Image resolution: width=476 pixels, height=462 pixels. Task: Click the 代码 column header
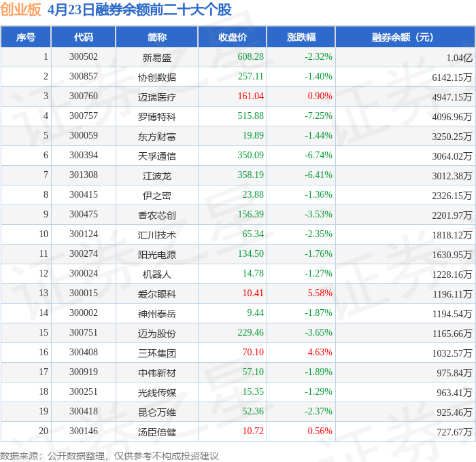[x=84, y=37]
